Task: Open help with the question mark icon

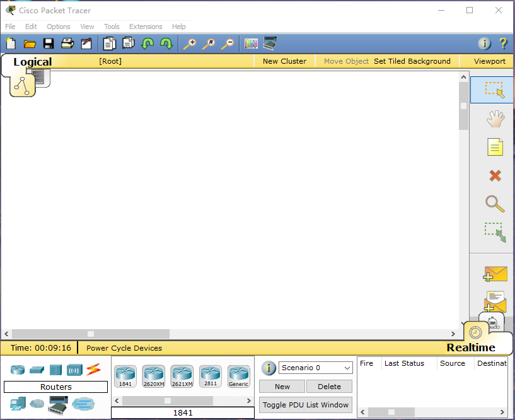Action: pos(503,44)
